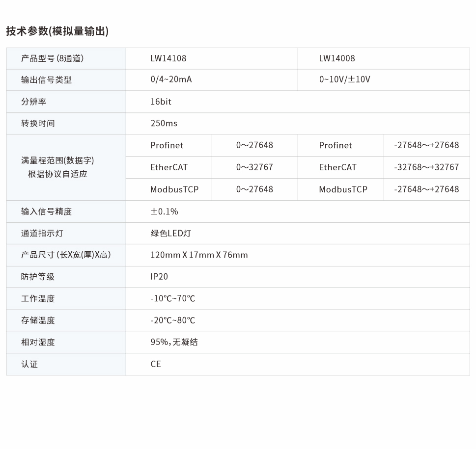Click the 转换时间 row label

pyautogui.click(x=38, y=123)
